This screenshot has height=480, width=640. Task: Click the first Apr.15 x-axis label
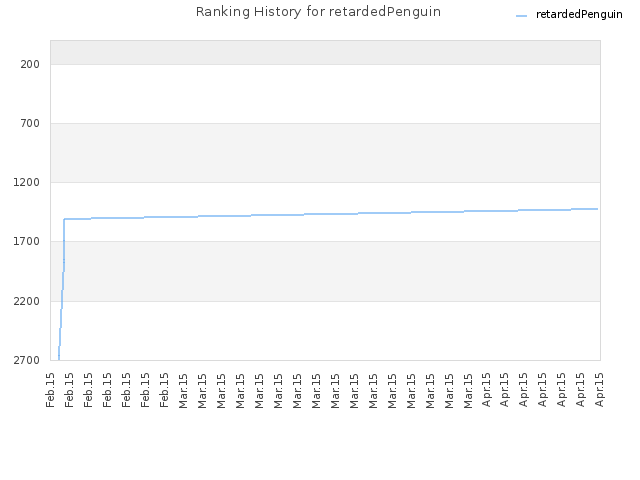(x=486, y=390)
